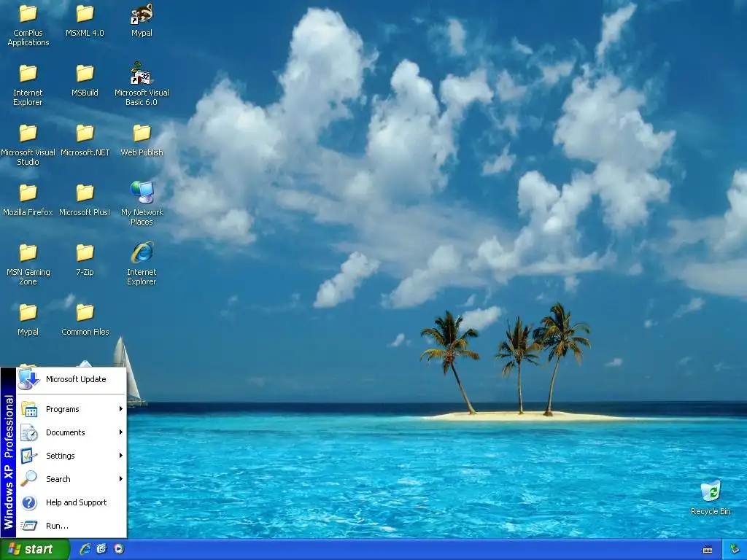The height and width of the screenshot is (560, 747).
Task: Select the Mypal folder icon
Action: tap(28, 313)
